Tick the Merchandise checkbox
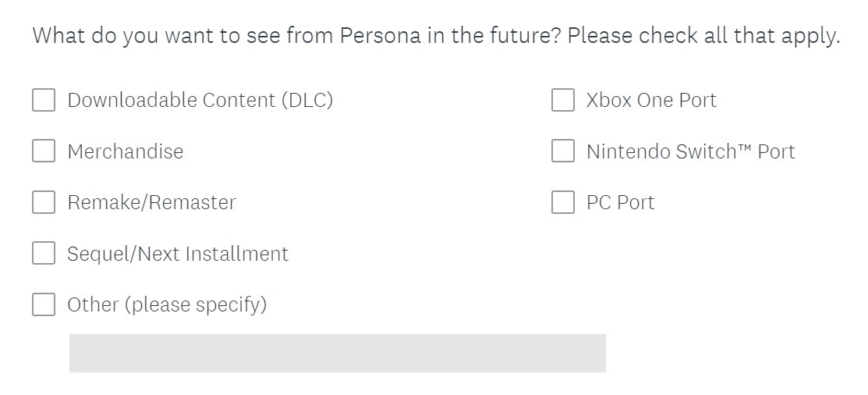Image resolution: width=868 pixels, height=395 pixels. click(x=44, y=151)
